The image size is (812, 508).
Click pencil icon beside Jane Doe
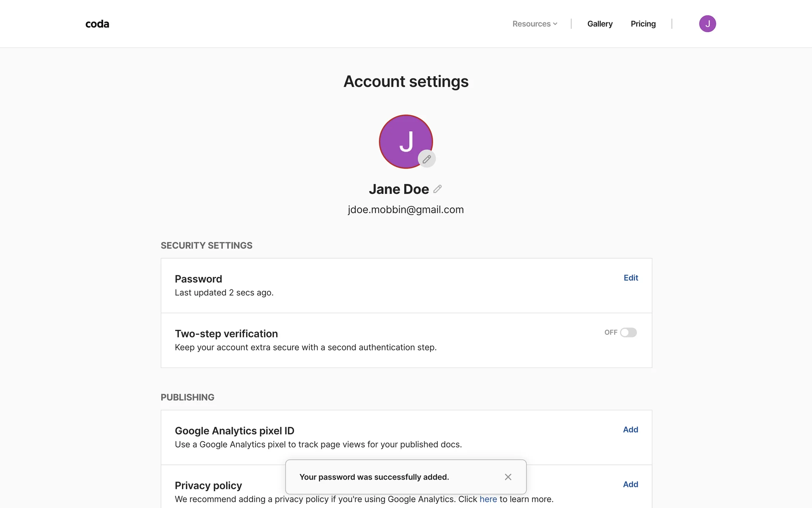click(x=438, y=189)
